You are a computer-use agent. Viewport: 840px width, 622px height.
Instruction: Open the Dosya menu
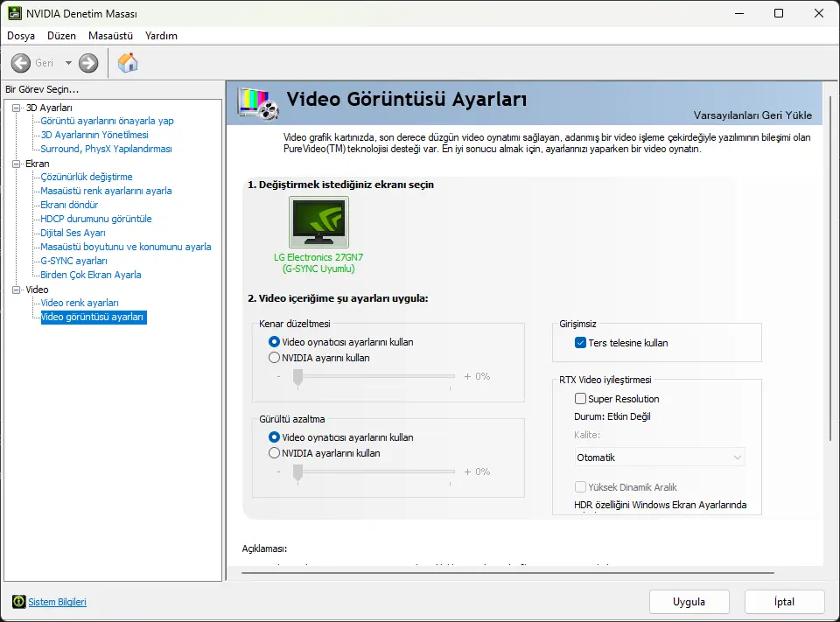(21, 36)
